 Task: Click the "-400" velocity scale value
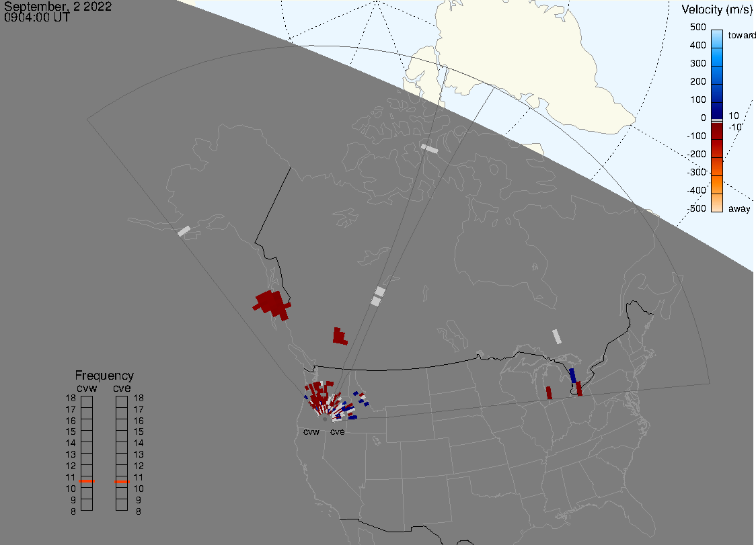(x=696, y=190)
